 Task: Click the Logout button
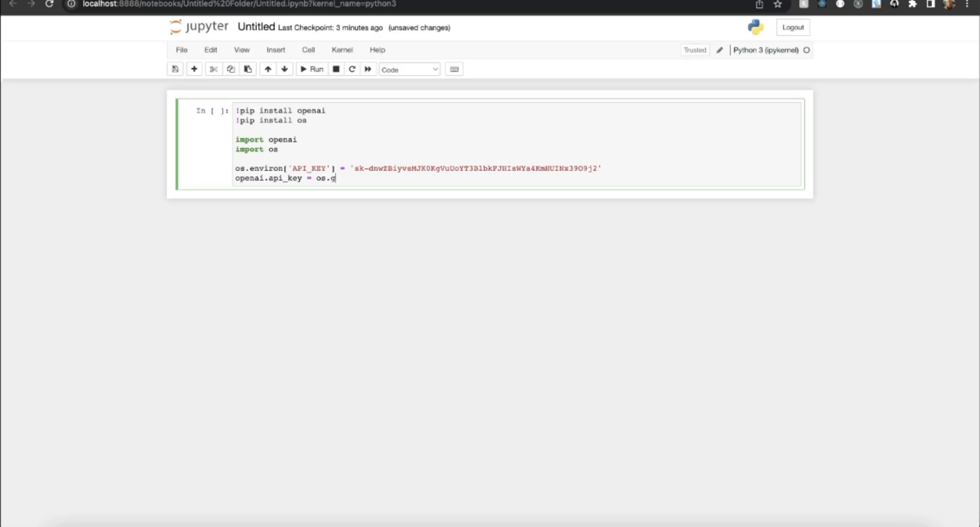[x=793, y=27]
